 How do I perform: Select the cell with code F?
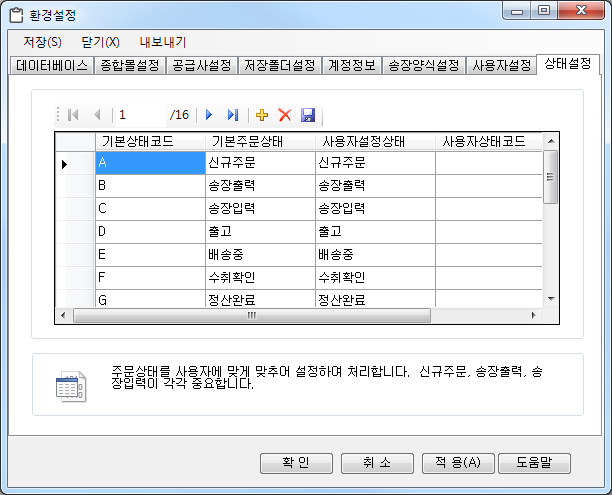(x=150, y=278)
